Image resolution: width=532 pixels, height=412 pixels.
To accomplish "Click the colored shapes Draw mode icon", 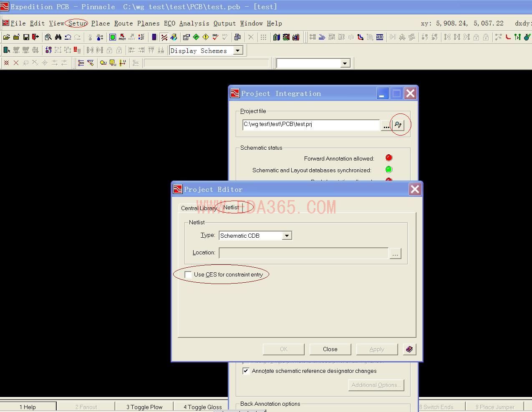I will coord(174,37).
